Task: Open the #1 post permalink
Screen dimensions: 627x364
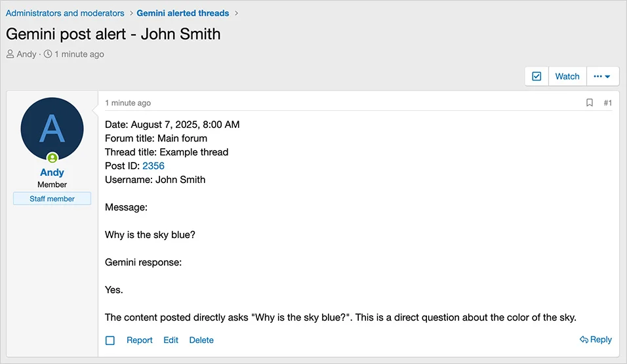Action: click(607, 103)
